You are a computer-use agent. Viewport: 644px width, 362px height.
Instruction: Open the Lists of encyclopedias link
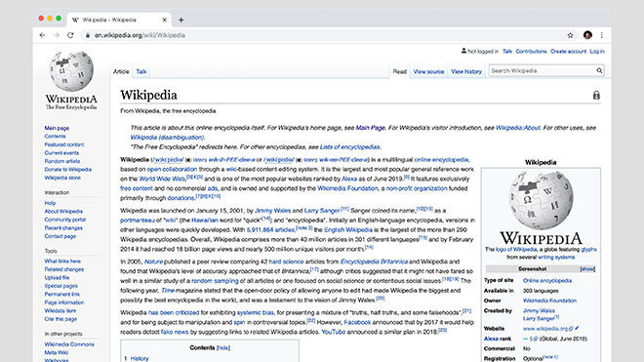350,146
